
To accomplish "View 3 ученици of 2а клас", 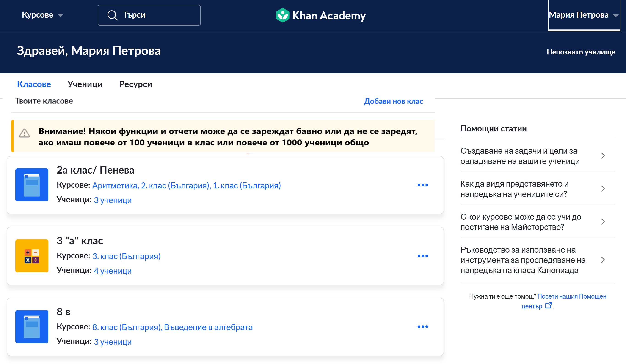I will [x=113, y=200].
